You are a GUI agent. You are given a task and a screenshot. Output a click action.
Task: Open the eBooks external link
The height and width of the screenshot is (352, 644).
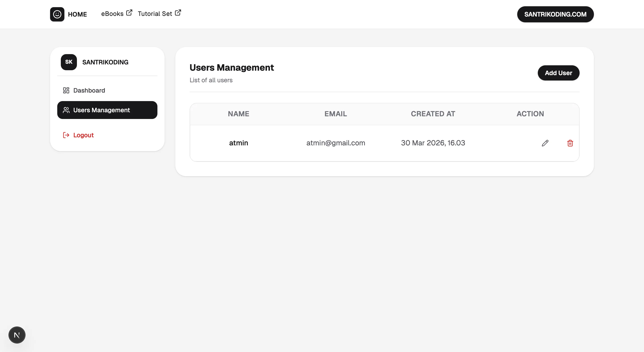tap(117, 13)
